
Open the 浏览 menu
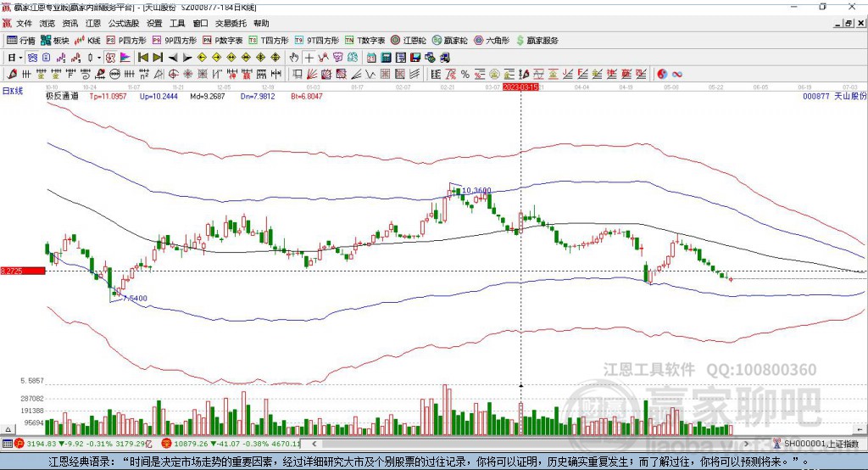click(x=47, y=23)
